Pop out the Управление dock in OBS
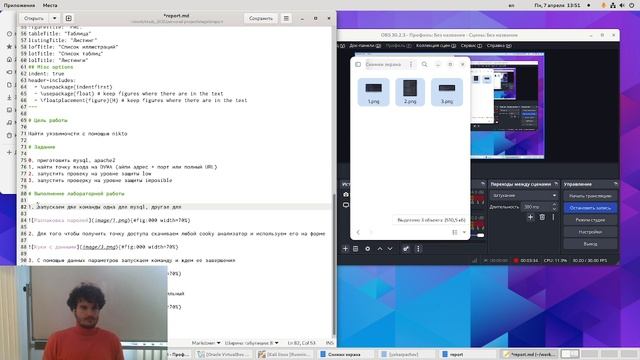Viewport: 640px width, 360px height. pyautogui.click(x=616, y=184)
